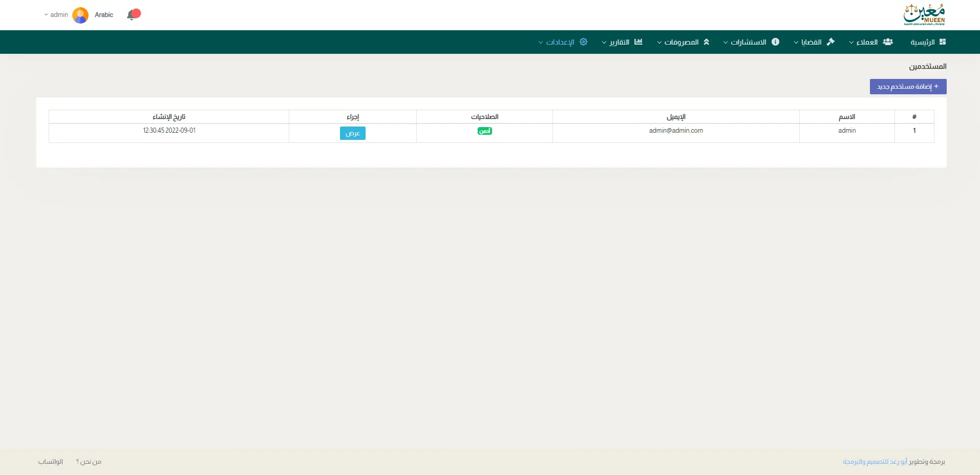This screenshot has height=475, width=980.
Task: Click the clients people icon
Action: pos(888,42)
